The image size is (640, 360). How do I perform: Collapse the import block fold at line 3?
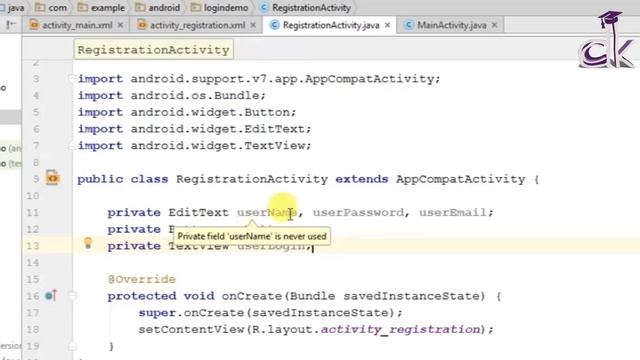point(72,78)
